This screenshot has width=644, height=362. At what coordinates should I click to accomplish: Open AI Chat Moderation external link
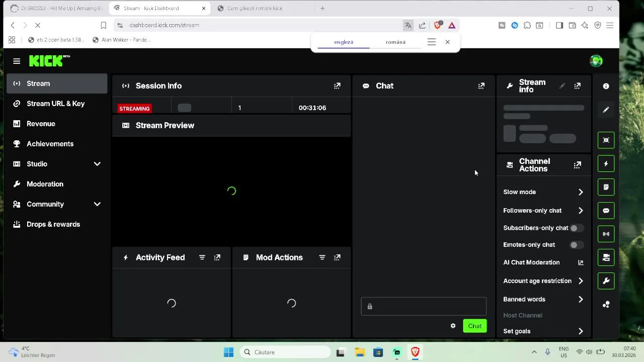point(581,262)
